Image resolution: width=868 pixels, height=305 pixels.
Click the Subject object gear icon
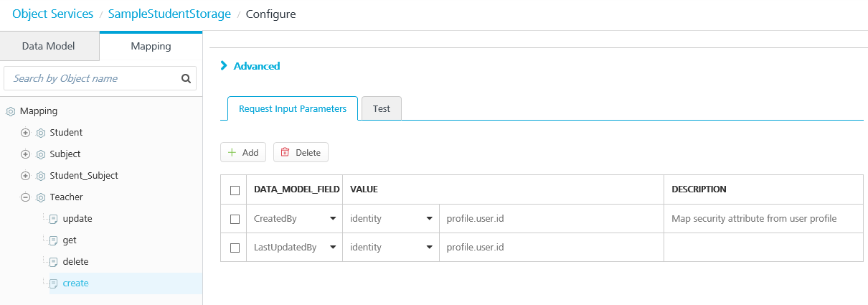pyautogui.click(x=41, y=154)
